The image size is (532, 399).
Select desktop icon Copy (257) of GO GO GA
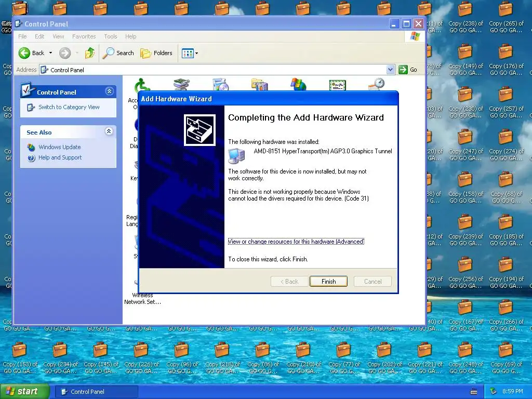(506, 102)
